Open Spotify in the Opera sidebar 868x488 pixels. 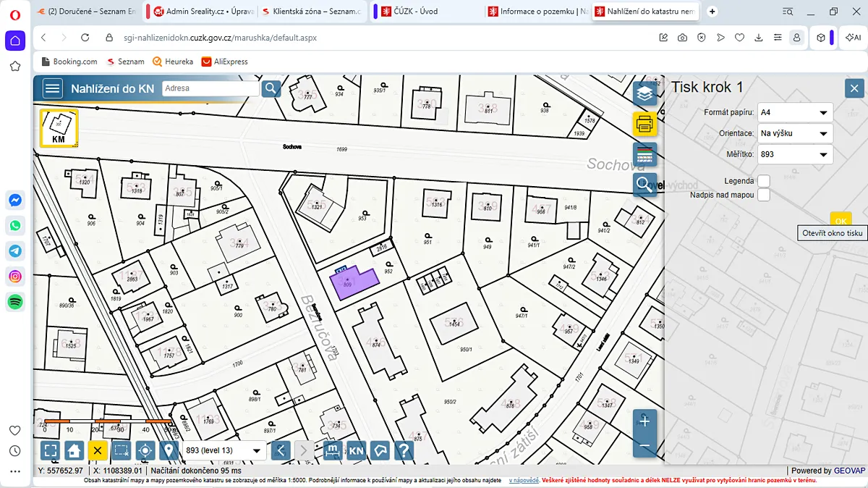click(15, 301)
